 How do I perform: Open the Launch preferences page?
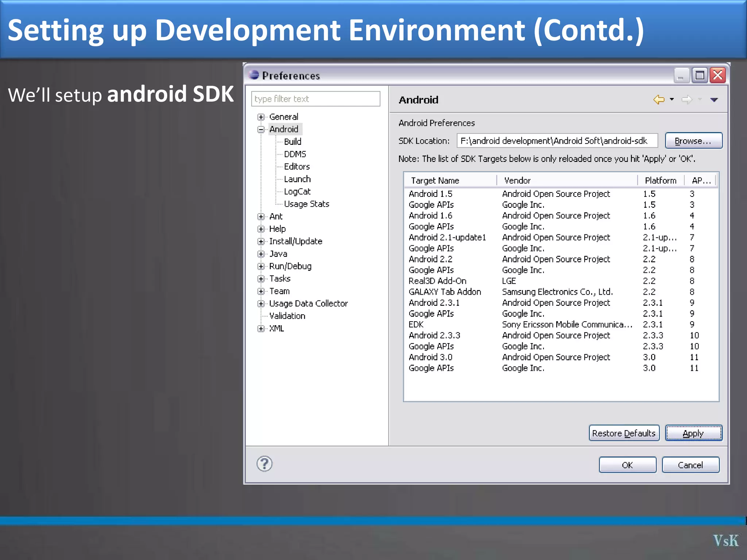coord(297,179)
